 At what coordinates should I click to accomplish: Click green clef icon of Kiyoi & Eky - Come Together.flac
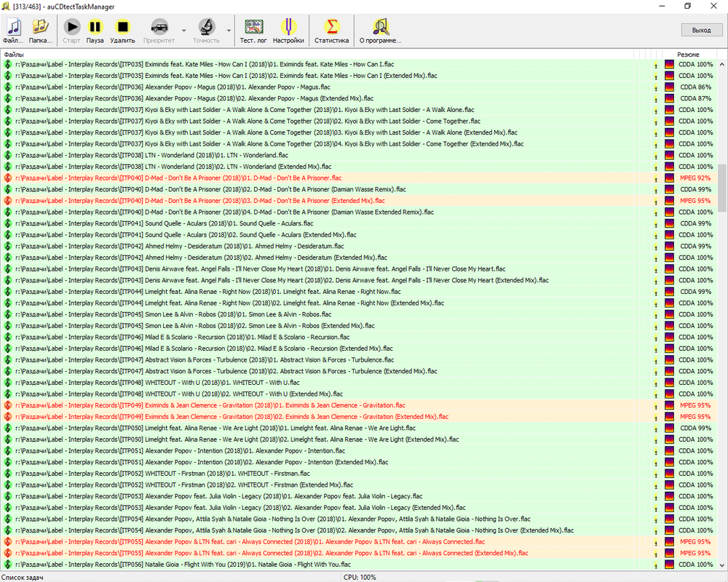[x=8, y=121]
